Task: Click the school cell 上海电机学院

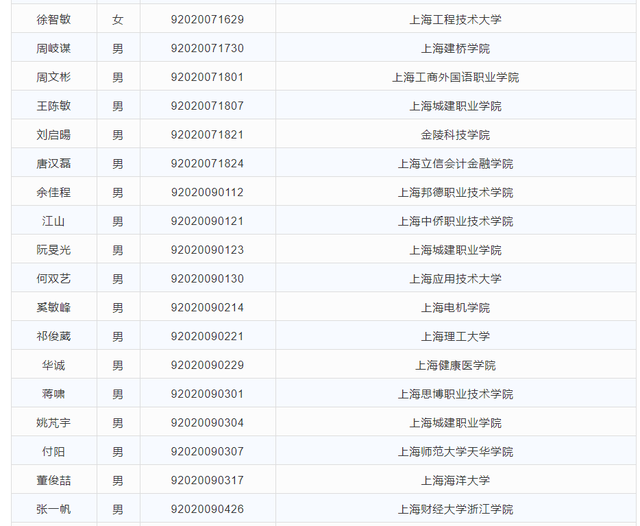Action: tap(456, 307)
